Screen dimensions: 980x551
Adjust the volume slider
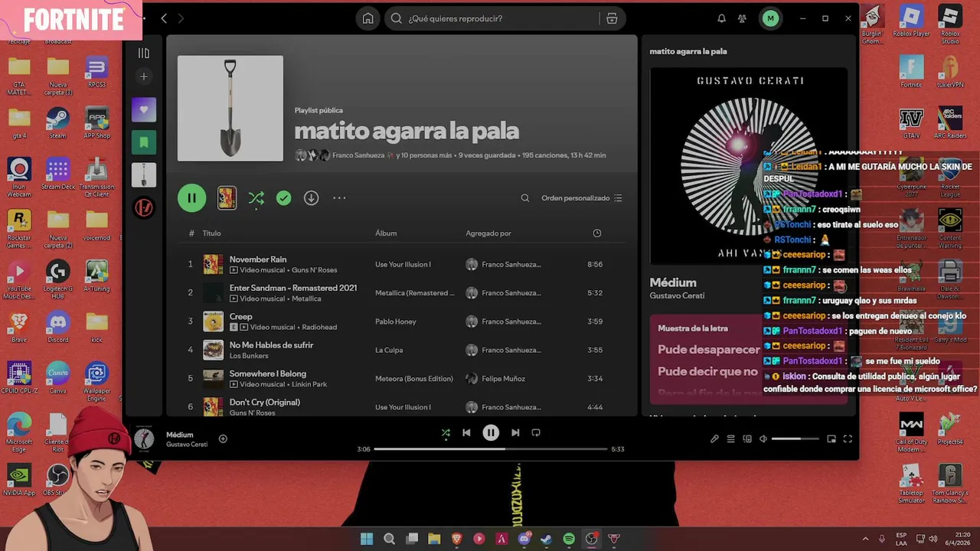(796, 439)
